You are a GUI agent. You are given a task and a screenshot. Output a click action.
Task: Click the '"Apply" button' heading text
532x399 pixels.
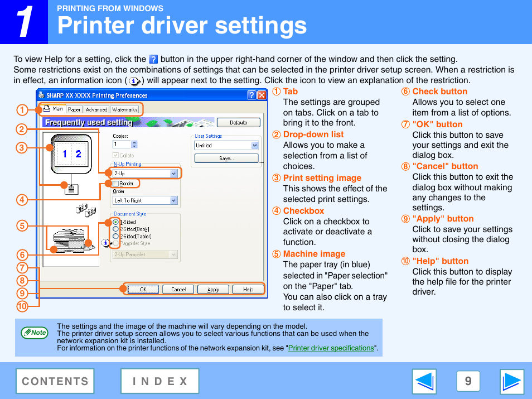[x=443, y=219]
